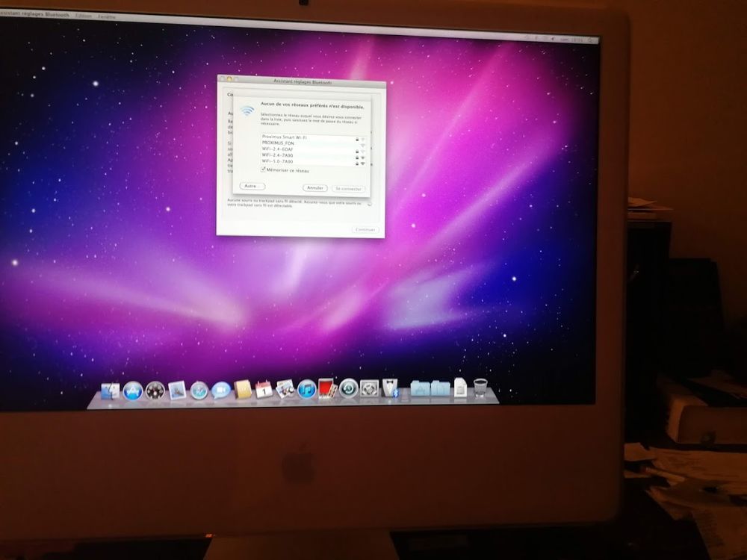Open the Assistant réglages Bluetooth menu

[x=35, y=15]
